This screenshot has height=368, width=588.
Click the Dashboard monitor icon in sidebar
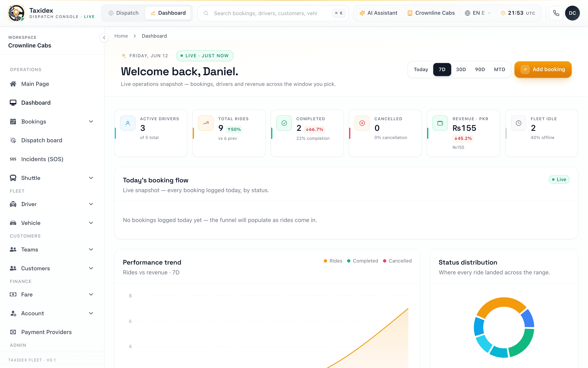coord(13,103)
